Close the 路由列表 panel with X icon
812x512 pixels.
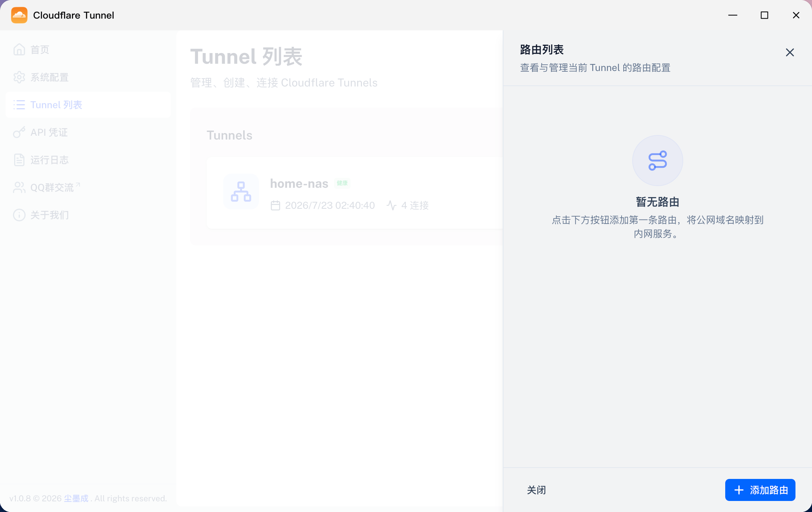tap(790, 52)
